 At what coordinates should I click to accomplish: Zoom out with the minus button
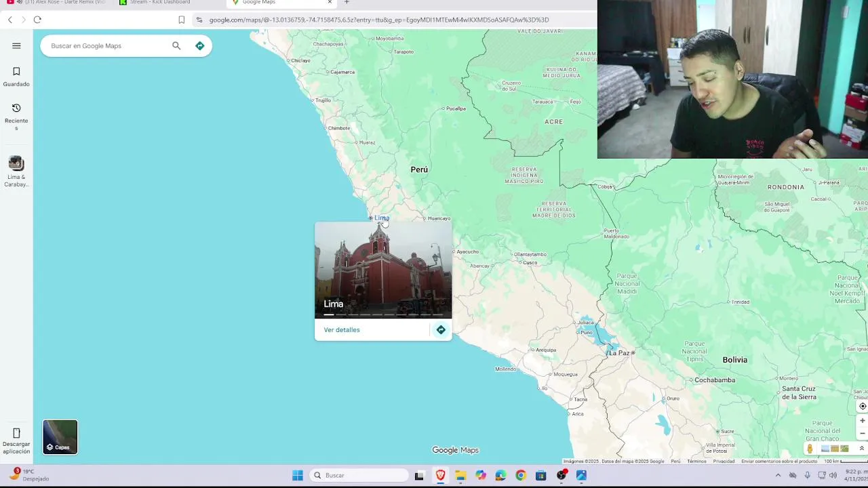point(863,433)
